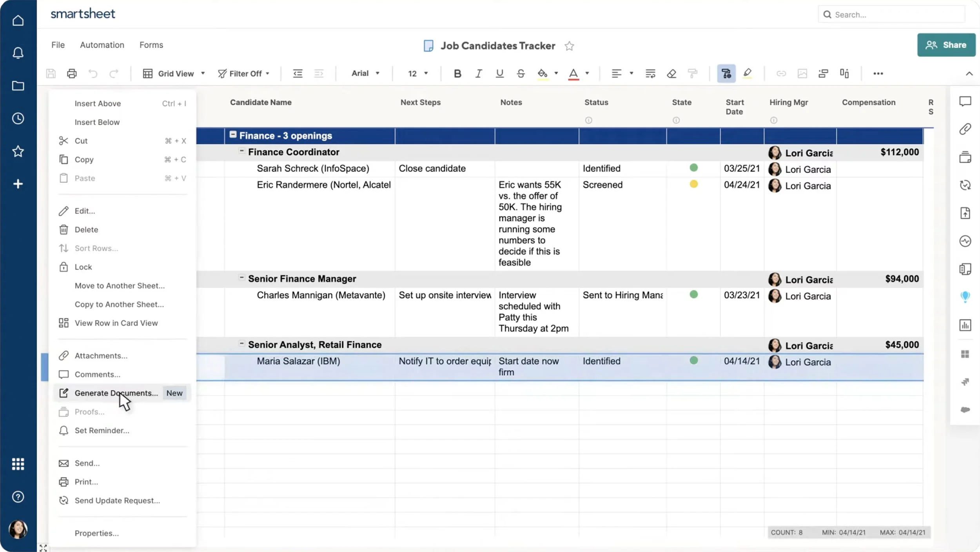Click the indent increase icon
This screenshot has width=980, height=552.
(318, 73)
